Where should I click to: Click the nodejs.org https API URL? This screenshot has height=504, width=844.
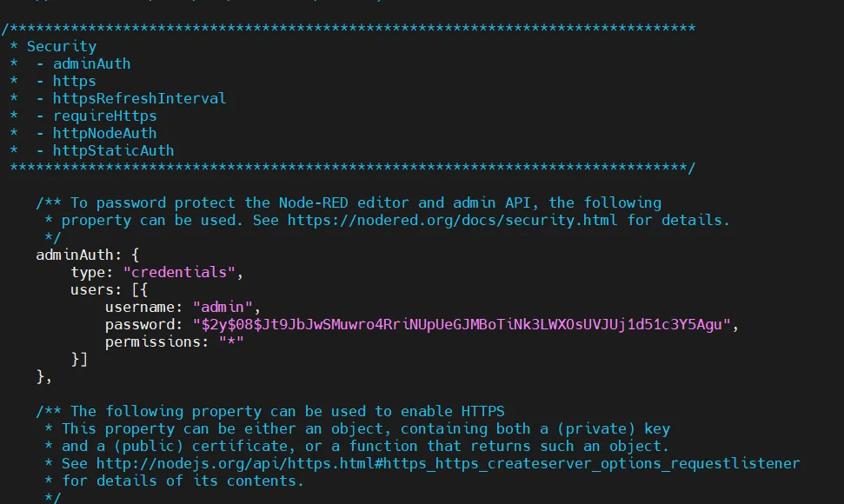(448, 463)
